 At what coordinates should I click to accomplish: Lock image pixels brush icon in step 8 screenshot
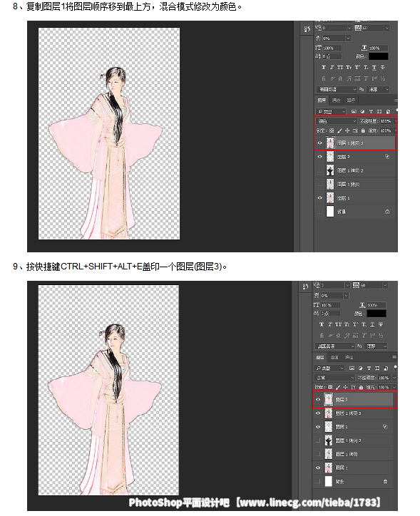pyautogui.click(x=339, y=130)
